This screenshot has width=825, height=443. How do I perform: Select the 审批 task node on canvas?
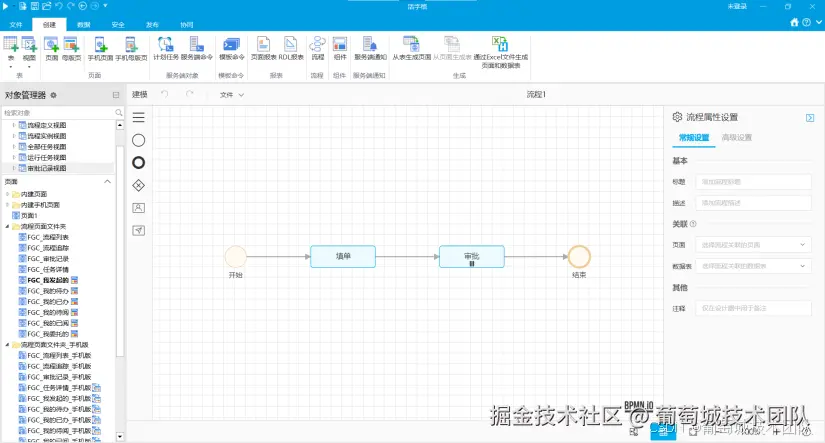tap(472, 256)
